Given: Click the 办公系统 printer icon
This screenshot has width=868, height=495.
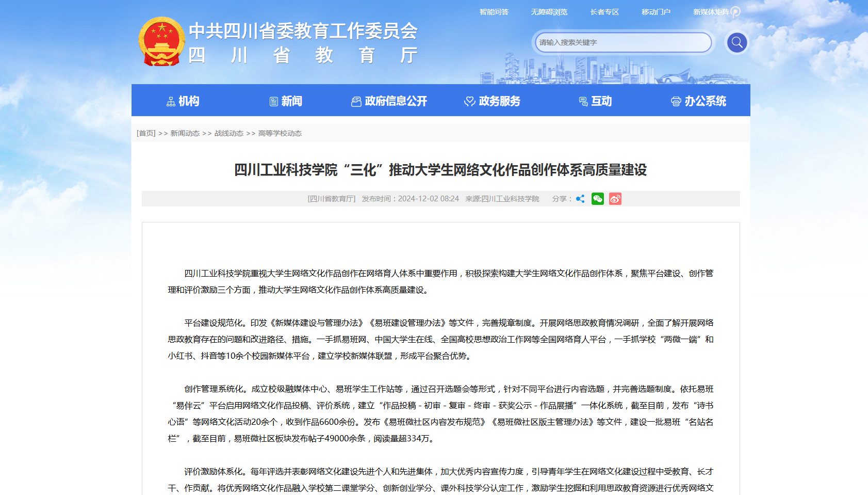Looking at the screenshot, I should (x=676, y=102).
